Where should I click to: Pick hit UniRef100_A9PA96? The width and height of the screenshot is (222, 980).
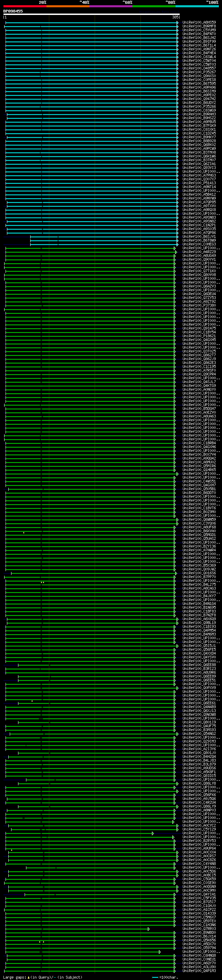199,87
